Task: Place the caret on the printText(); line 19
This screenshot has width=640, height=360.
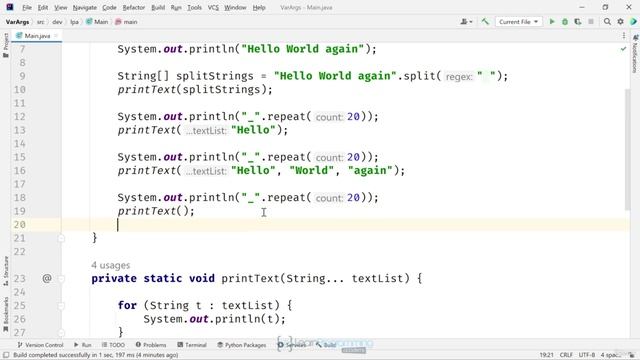Action: tap(156, 211)
